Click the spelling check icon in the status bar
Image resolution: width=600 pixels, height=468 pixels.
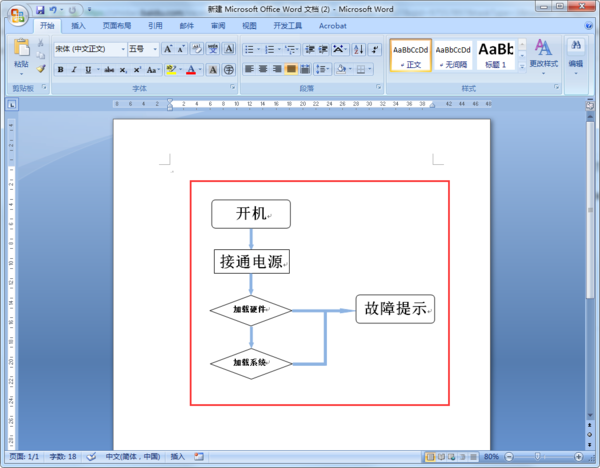(x=91, y=457)
